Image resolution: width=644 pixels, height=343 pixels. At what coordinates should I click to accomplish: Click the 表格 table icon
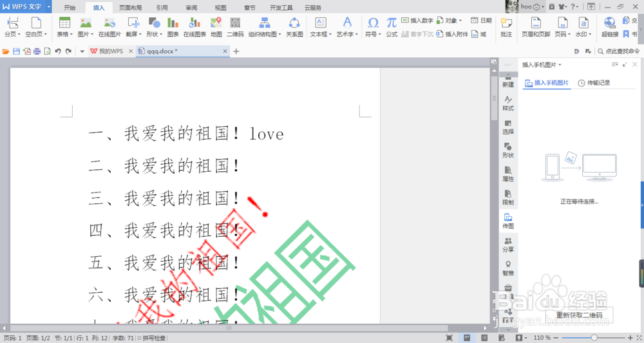pos(64,23)
